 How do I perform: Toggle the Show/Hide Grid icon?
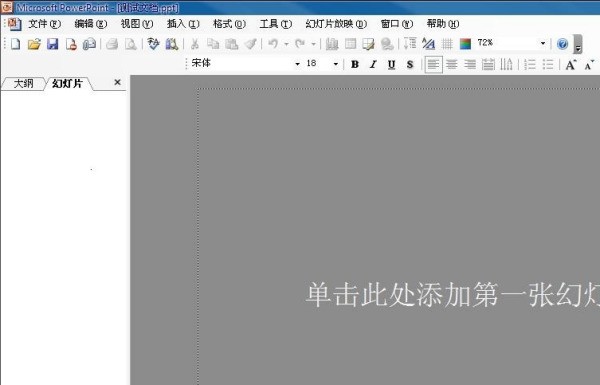(447, 44)
